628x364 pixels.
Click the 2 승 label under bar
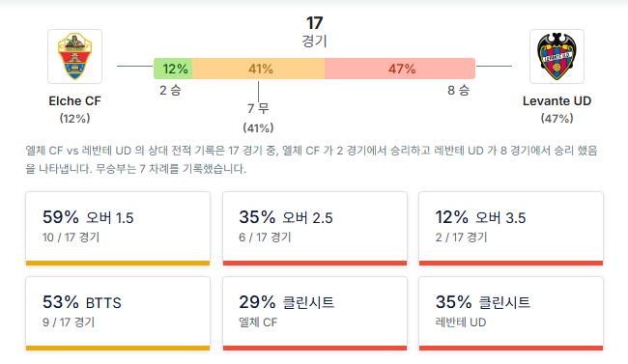point(170,90)
